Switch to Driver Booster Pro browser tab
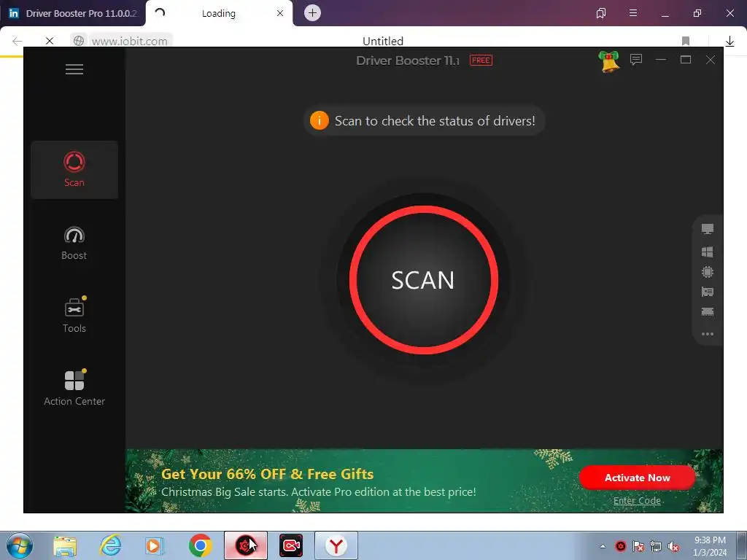 (x=73, y=13)
